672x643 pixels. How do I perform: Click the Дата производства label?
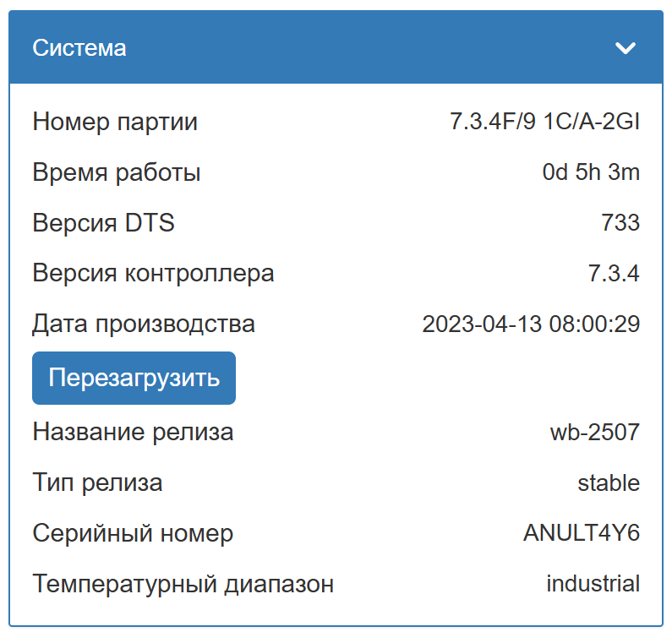(144, 324)
